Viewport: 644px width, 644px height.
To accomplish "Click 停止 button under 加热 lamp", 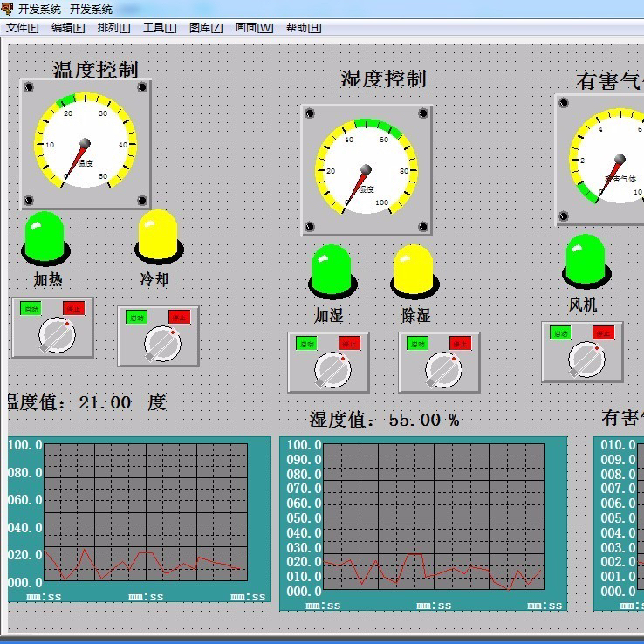I will point(74,308).
